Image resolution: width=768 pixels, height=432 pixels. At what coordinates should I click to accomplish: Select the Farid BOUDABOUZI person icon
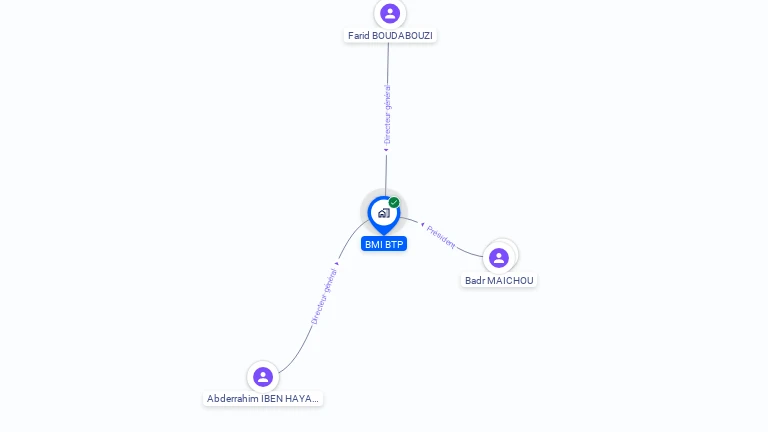click(x=390, y=13)
